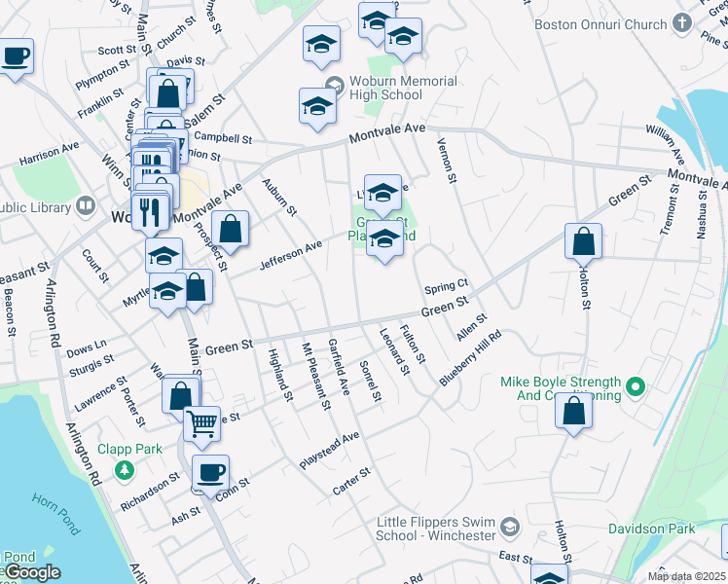Click the Tremont St street label
The image size is (728, 584).
point(670,209)
